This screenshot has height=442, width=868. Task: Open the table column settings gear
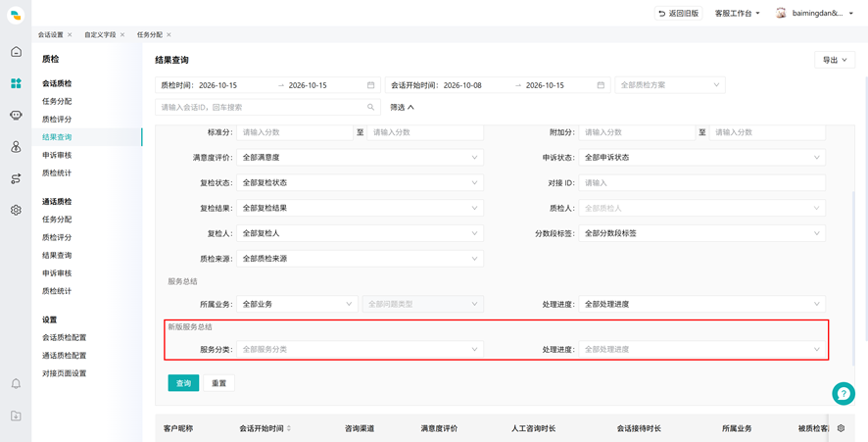click(841, 428)
